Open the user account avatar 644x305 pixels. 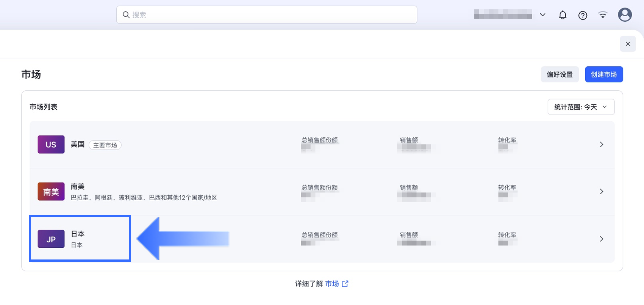[625, 15]
